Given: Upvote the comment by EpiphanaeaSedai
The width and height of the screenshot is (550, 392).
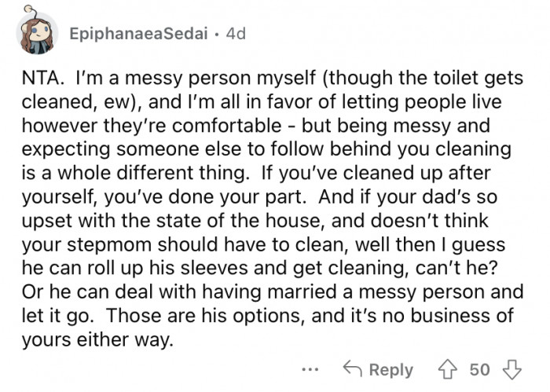Looking at the screenshot, I should click(448, 369).
